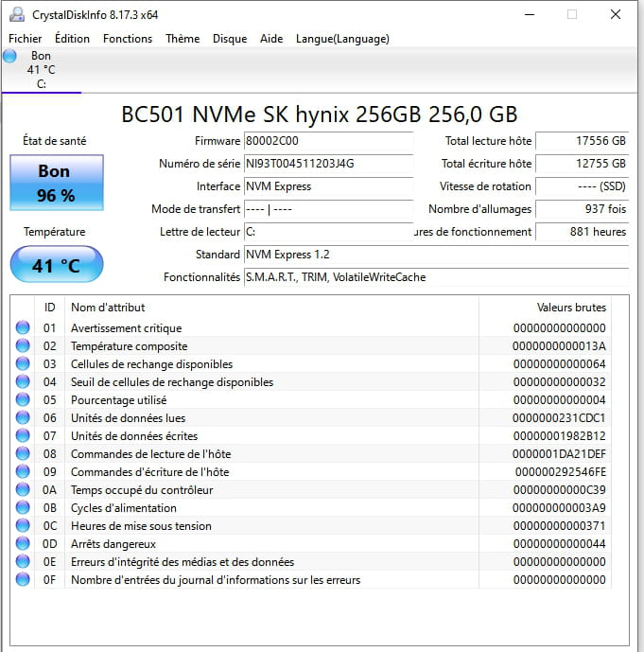Image resolution: width=644 pixels, height=652 pixels.
Task: Open the Fonctions menu
Action: (128, 39)
